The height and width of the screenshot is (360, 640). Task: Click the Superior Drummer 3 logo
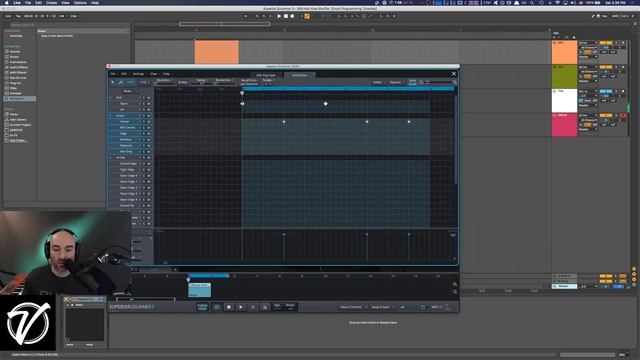pyautogui.click(x=131, y=307)
